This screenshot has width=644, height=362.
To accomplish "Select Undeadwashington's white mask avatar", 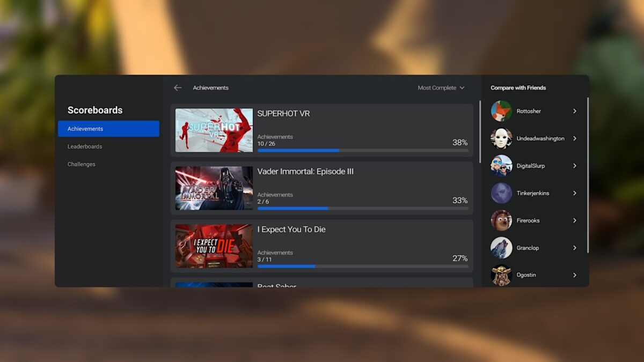I will (501, 138).
